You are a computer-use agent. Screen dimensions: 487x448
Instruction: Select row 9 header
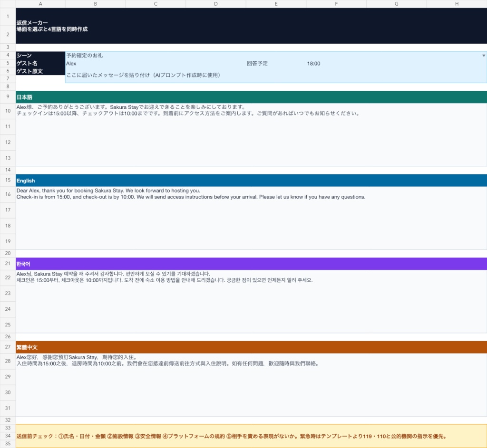(8, 97)
